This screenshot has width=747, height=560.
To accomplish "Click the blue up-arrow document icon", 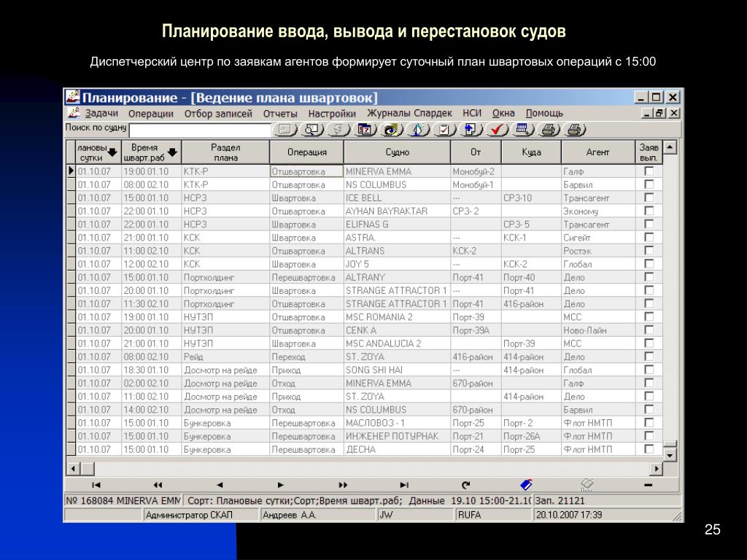I will click(471, 130).
